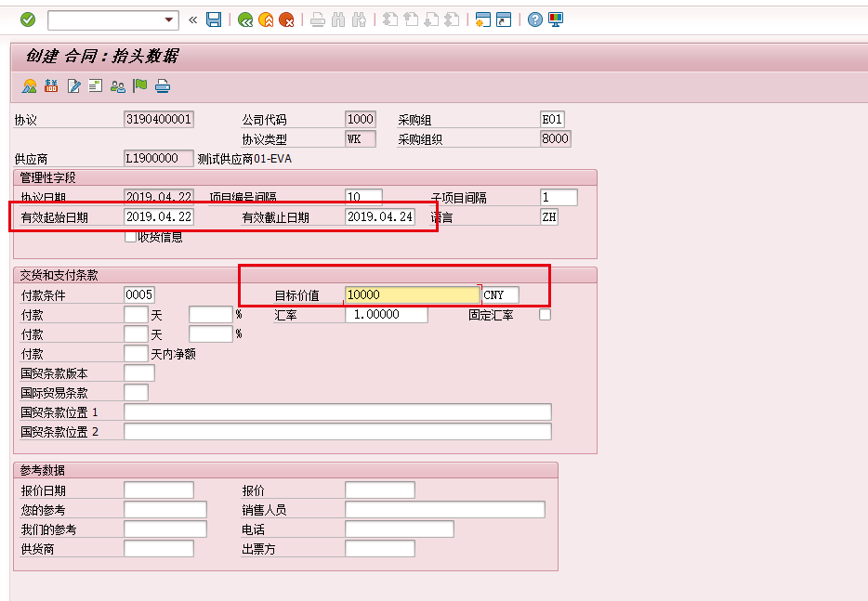The image size is (868, 601).
Task: Click the green Back arrow icon
Action: pos(245,19)
